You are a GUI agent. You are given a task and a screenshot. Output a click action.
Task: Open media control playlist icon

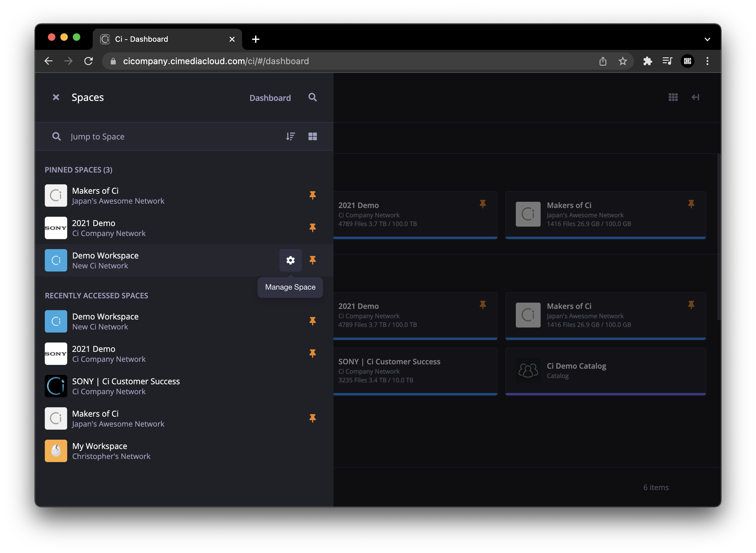coord(667,61)
